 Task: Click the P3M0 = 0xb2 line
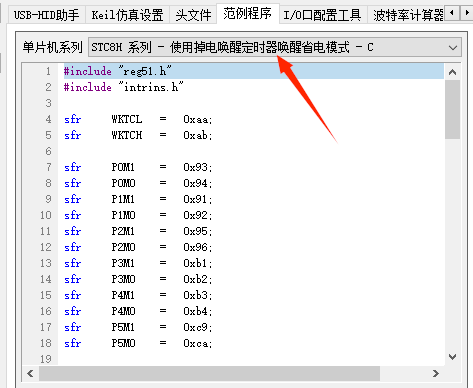point(138,279)
